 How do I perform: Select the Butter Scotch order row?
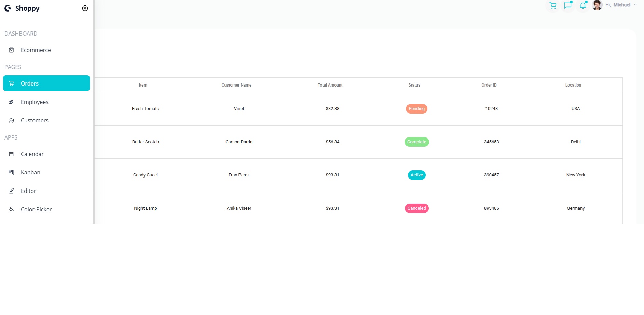(x=146, y=142)
